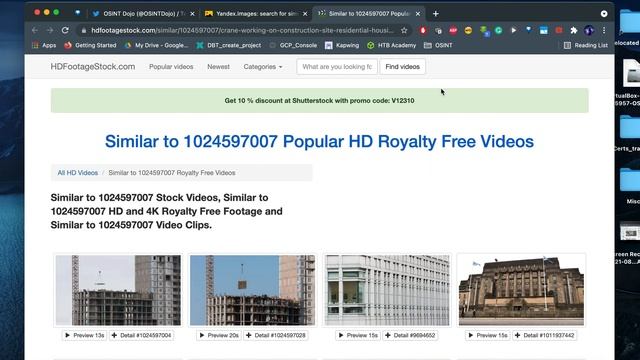
Task: Open the My Drive - Google bookmark
Action: coord(156,45)
